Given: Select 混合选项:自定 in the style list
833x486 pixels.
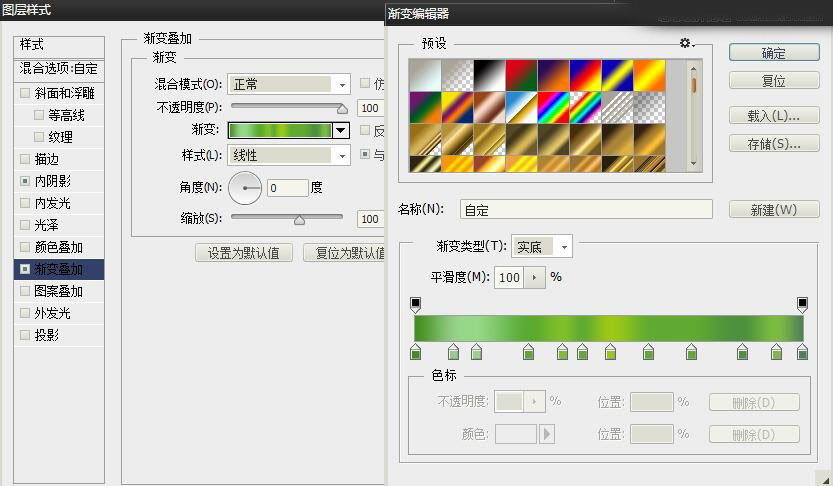Looking at the screenshot, I should [x=59, y=69].
